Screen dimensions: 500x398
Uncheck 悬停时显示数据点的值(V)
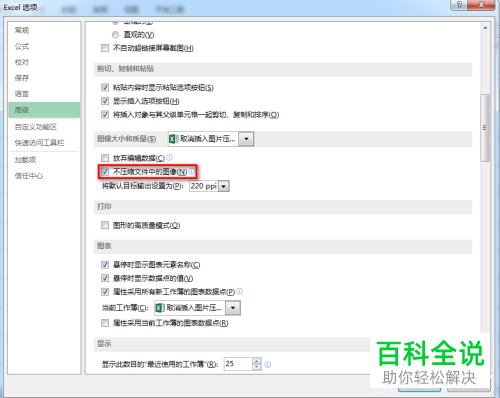105,278
